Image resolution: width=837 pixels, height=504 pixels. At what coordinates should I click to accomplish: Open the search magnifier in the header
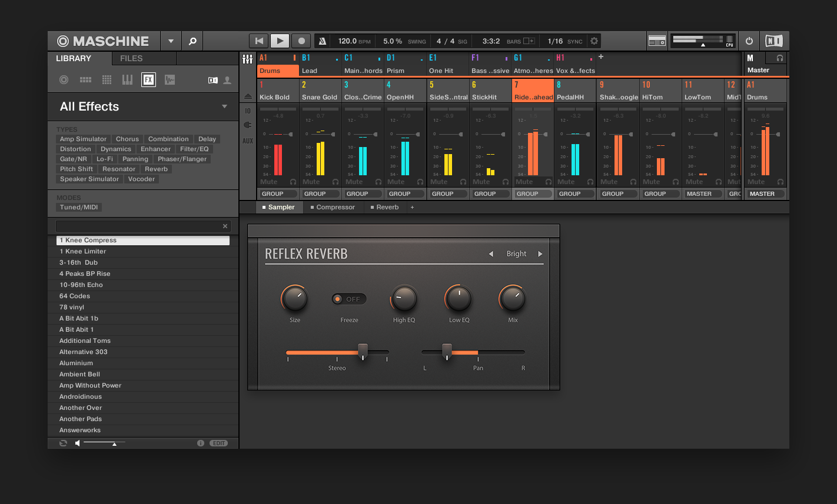point(192,41)
